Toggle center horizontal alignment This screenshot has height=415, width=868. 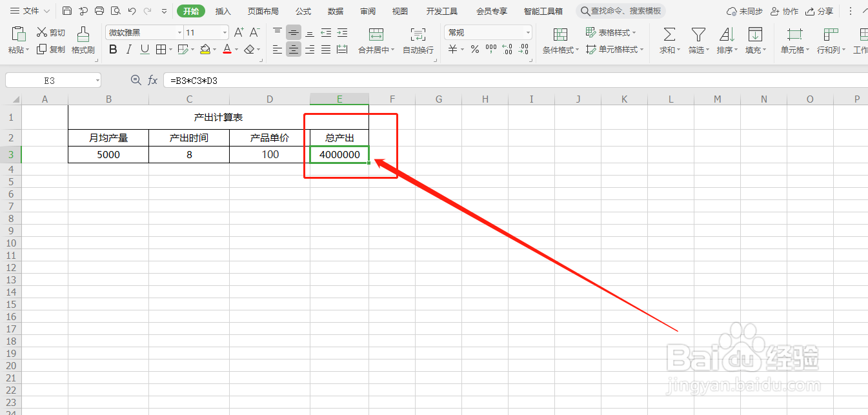[294, 49]
